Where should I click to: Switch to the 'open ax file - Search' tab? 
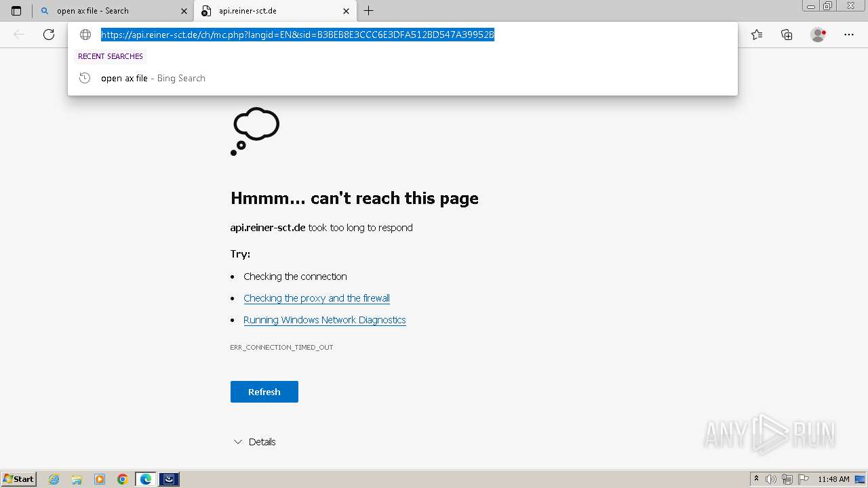pyautogui.click(x=113, y=11)
